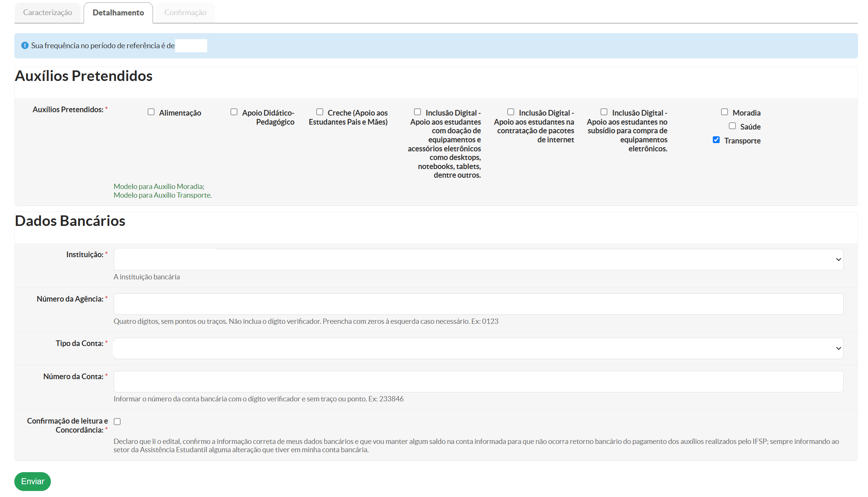
Task: Click the Alimentação option label
Action: pyautogui.click(x=180, y=113)
